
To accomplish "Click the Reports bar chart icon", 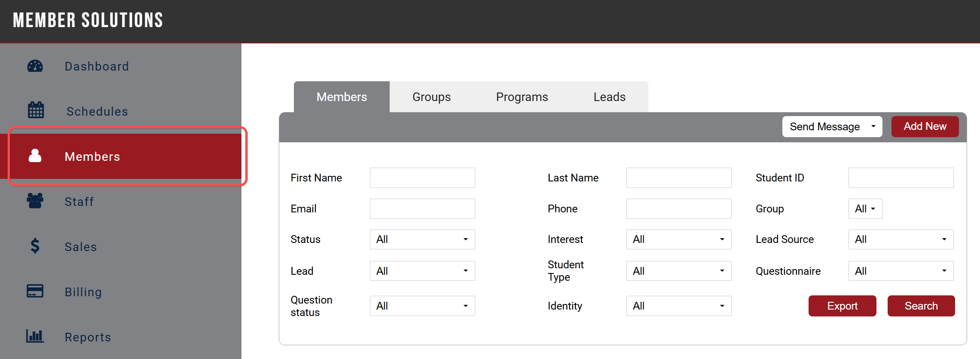I will click(35, 336).
